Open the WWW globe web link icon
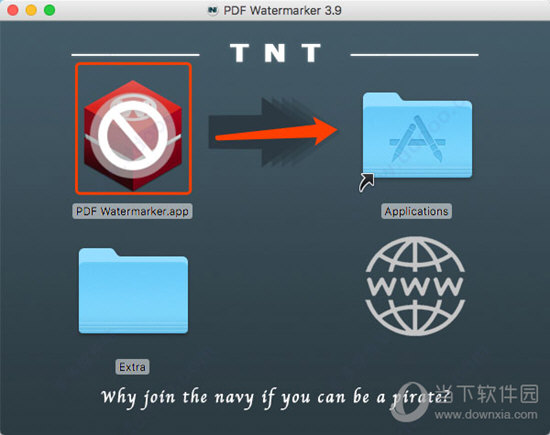550x435 pixels. (x=415, y=286)
